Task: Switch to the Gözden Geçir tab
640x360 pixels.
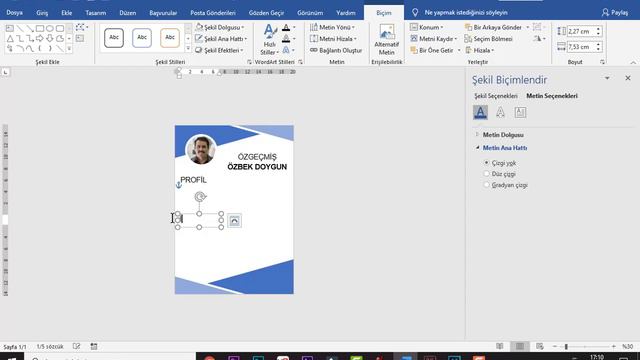Action: [266, 13]
